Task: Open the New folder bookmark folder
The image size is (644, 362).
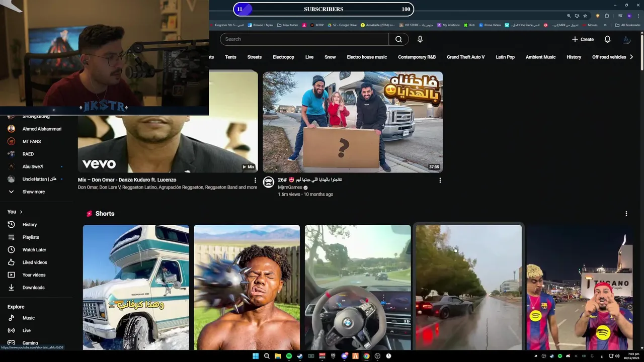Action: pos(287,25)
